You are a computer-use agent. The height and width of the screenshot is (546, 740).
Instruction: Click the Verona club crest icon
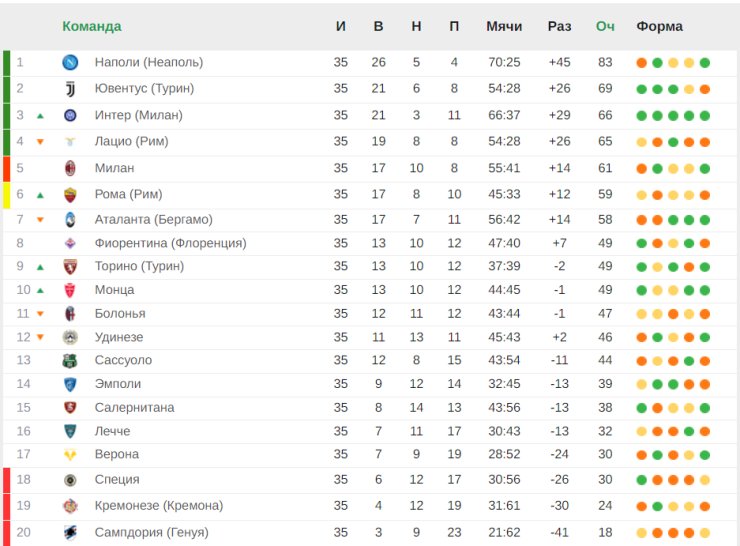tap(70, 455)
